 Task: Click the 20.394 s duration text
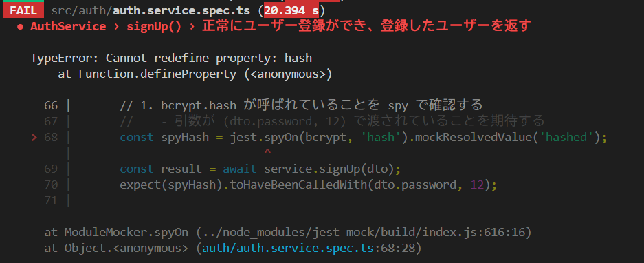tap(291, 10)
